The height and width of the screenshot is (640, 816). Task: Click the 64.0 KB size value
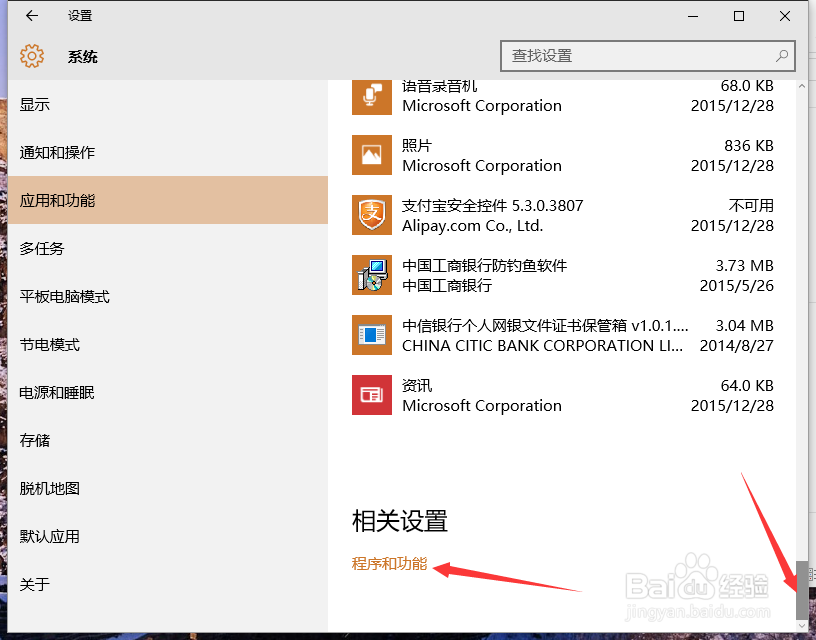tap(747, 386)
